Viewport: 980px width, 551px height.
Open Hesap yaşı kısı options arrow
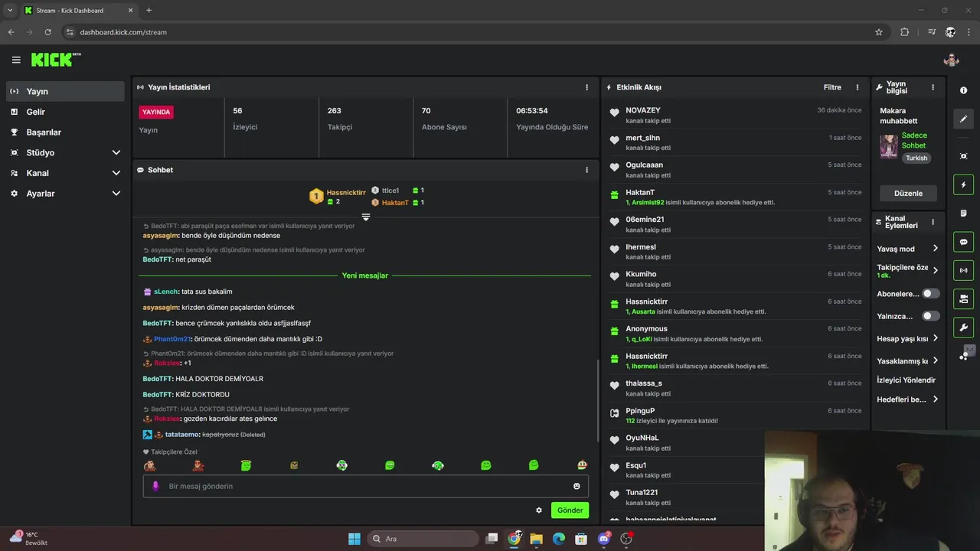pyautogui.click(x=936, y=339)
